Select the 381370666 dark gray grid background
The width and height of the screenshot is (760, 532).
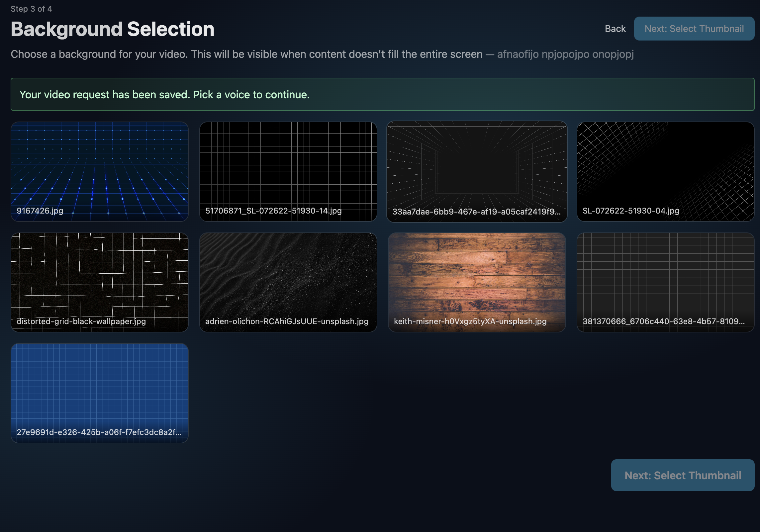(x=665, y=277)
